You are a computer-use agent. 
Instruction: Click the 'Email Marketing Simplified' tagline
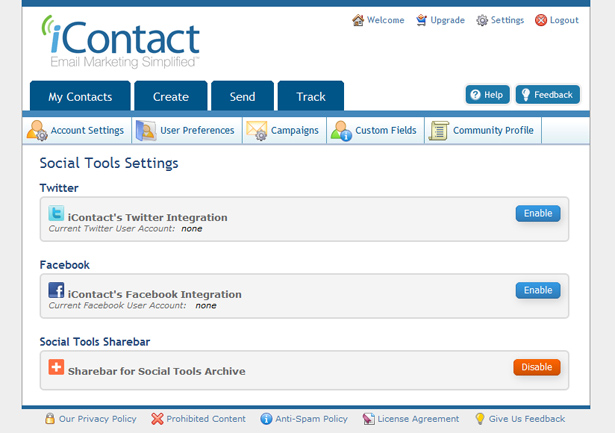click(x=124, y=62)
